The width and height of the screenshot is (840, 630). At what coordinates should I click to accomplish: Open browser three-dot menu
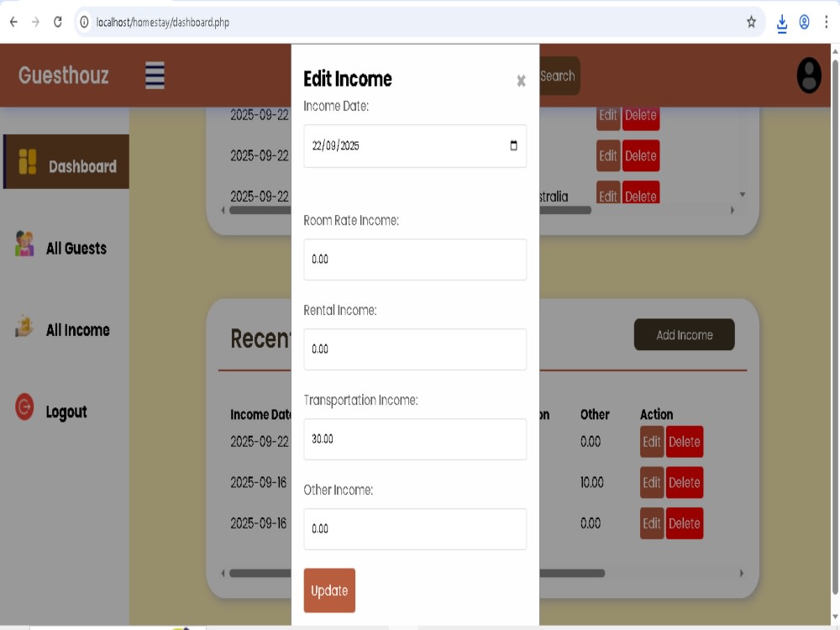(827, 22)
